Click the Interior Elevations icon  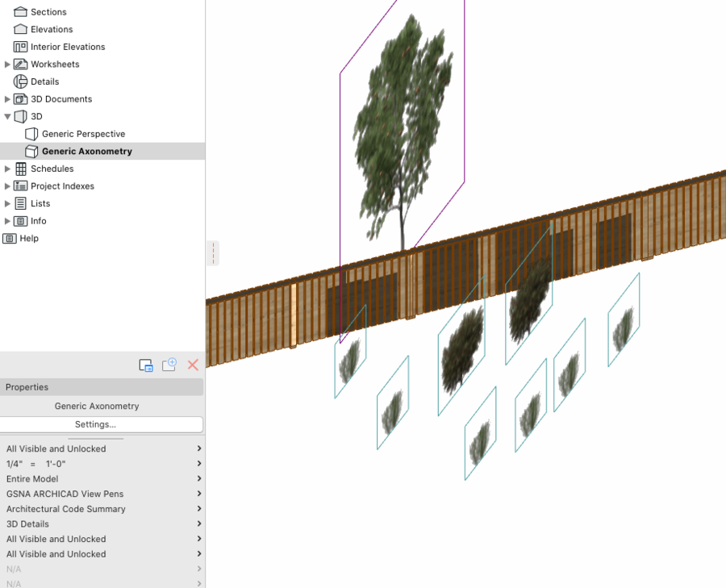point(20,47)
